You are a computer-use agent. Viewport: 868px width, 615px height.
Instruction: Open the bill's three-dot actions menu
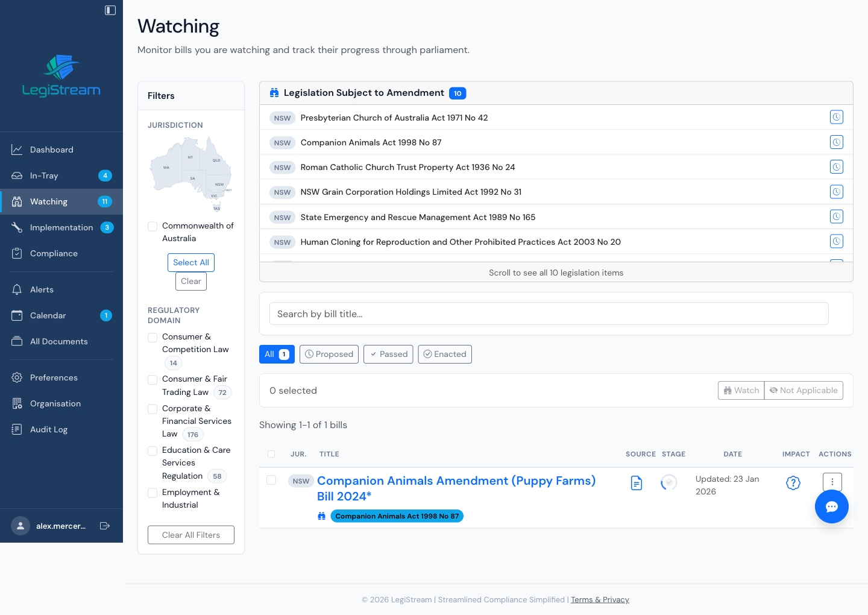click(x=832, y=482)
